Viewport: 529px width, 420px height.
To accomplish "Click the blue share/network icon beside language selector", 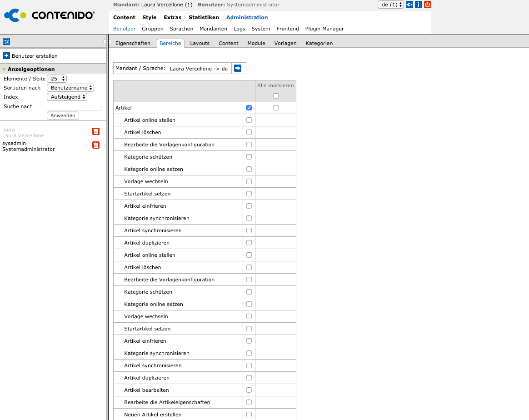I will 409,5.
